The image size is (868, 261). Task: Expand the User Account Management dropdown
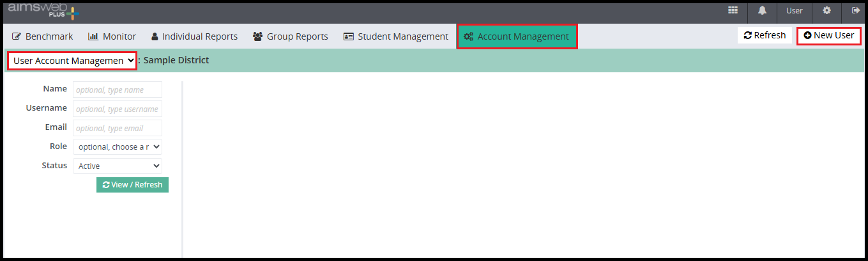click(72, 61)
